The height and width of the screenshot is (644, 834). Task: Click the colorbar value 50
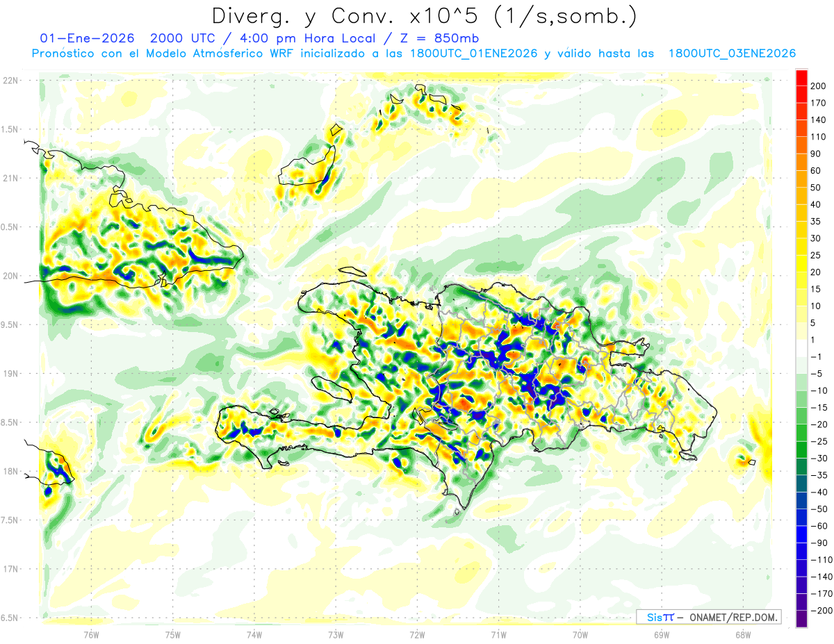coord(815,188)
